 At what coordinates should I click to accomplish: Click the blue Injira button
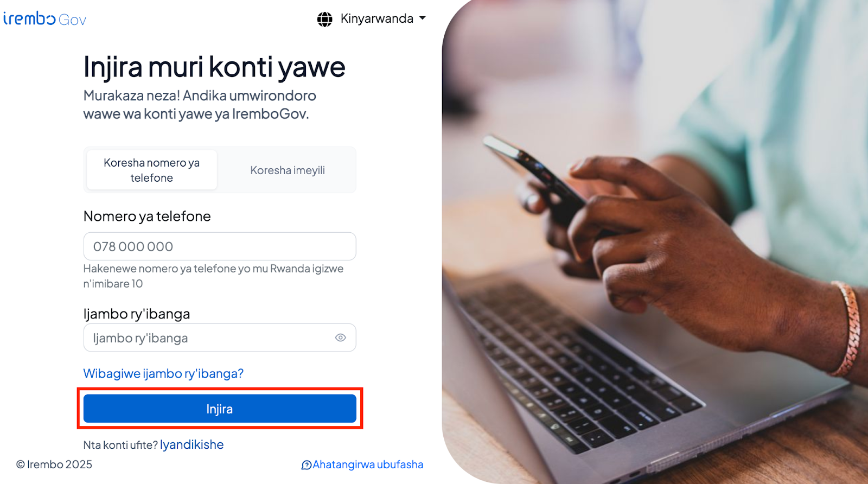tap(220, 409)
